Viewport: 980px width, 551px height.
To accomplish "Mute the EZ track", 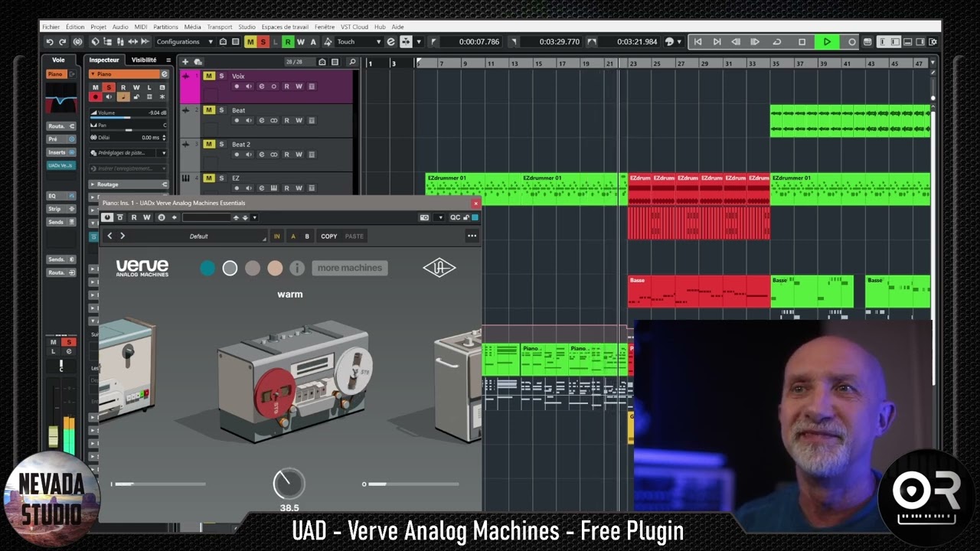I will [x=209, y=178].
